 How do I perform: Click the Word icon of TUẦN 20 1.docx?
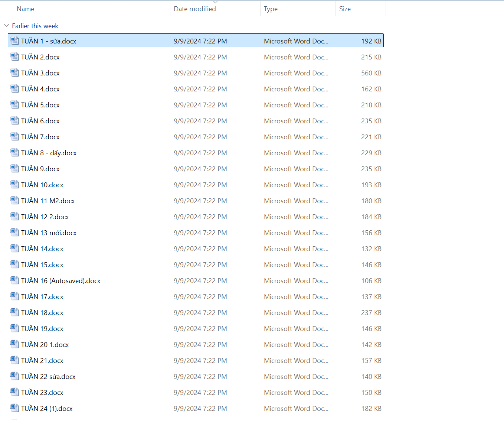coord(14,344)
